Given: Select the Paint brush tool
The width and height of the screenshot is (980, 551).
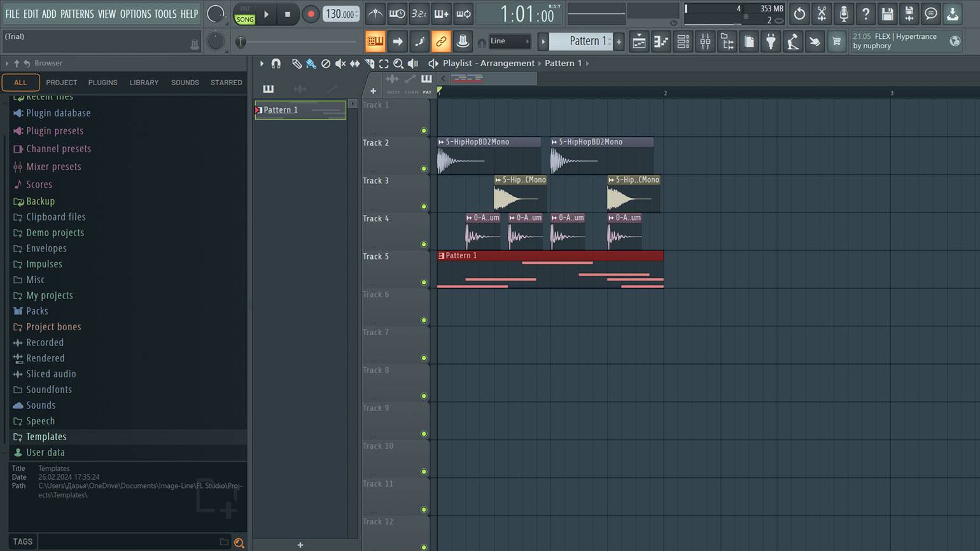Looking at the screenshot, I should (x=311, y=64).
